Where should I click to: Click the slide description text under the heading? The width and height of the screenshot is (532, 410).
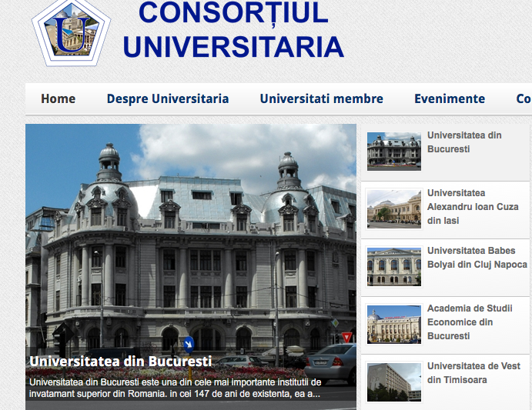175,388
